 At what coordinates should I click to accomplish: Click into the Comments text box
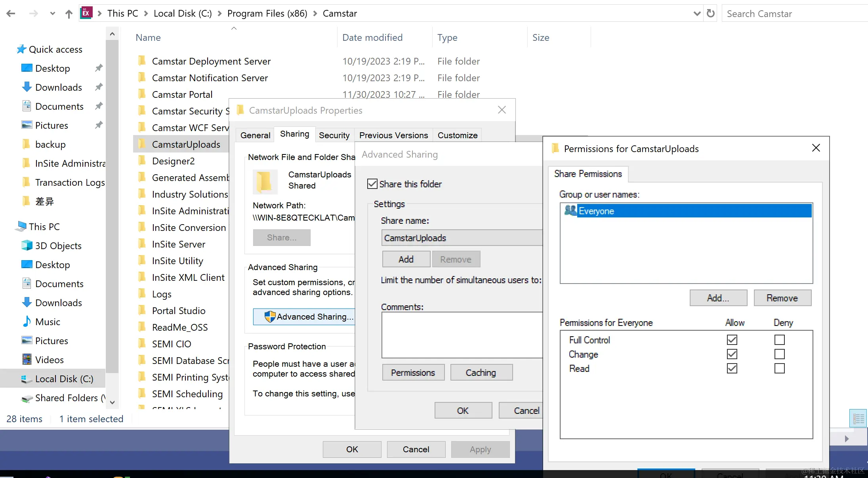(462, 335)
